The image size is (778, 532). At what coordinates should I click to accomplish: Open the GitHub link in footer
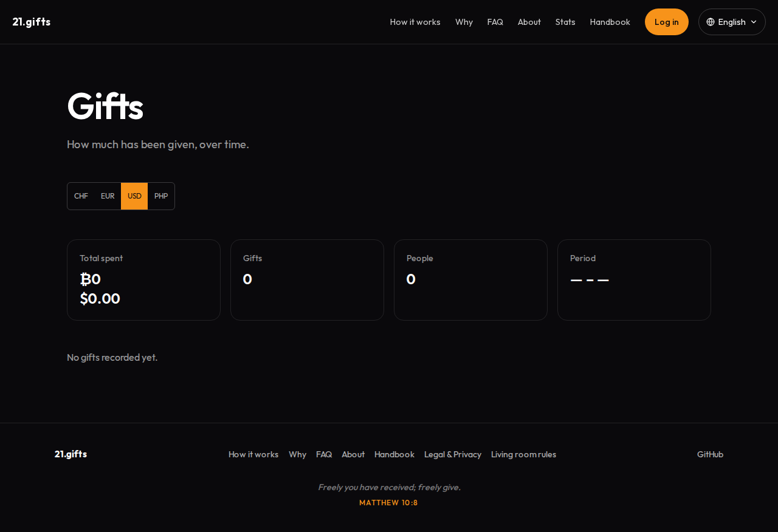[710, 454]
